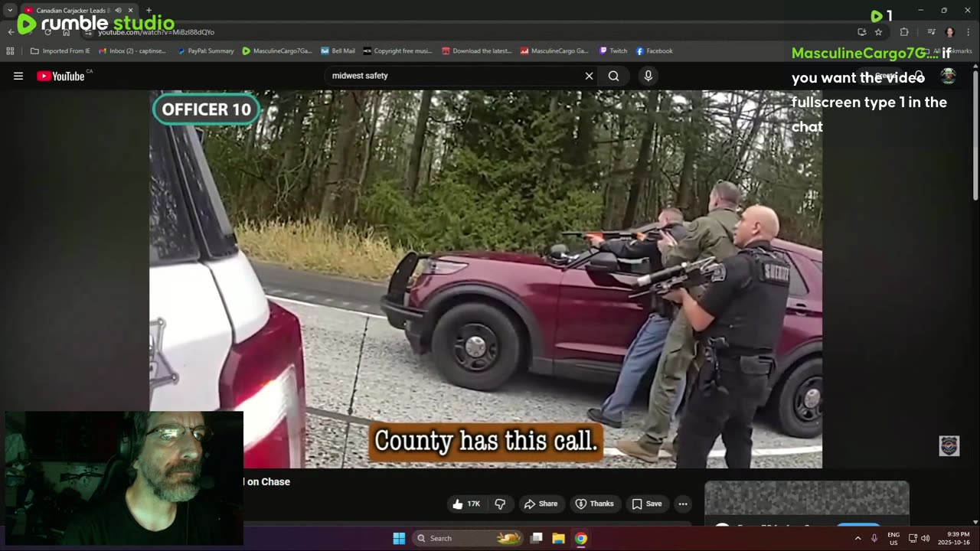Open media controls playlist icon
Screen dimensions: 980x551
point(931,32)
